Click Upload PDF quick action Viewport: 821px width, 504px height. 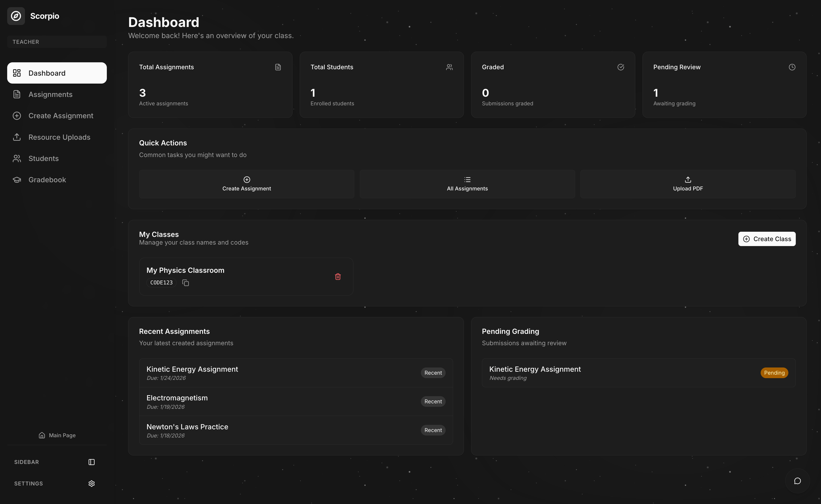coord(688,184)
